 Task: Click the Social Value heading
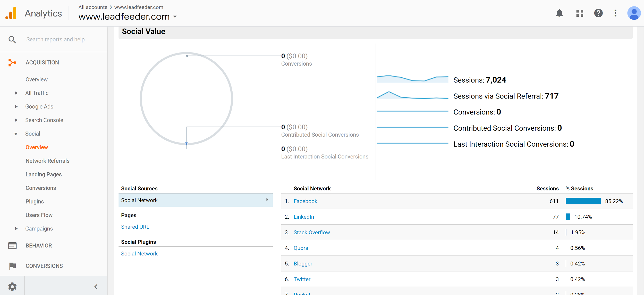coord(143,31)
